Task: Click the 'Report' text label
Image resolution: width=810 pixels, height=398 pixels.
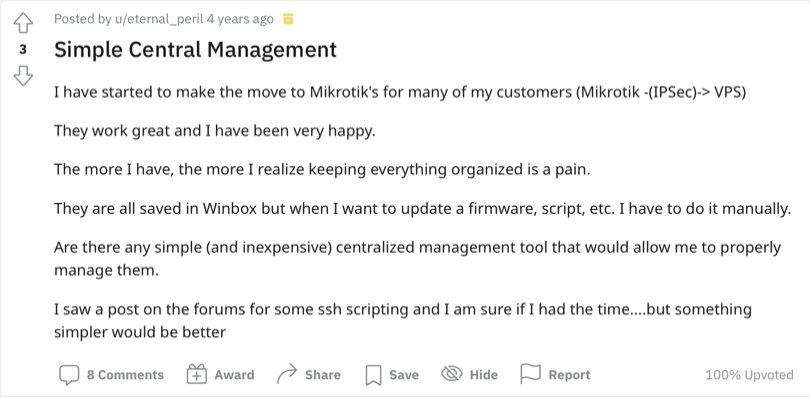Action: click(x=569, y=375)
